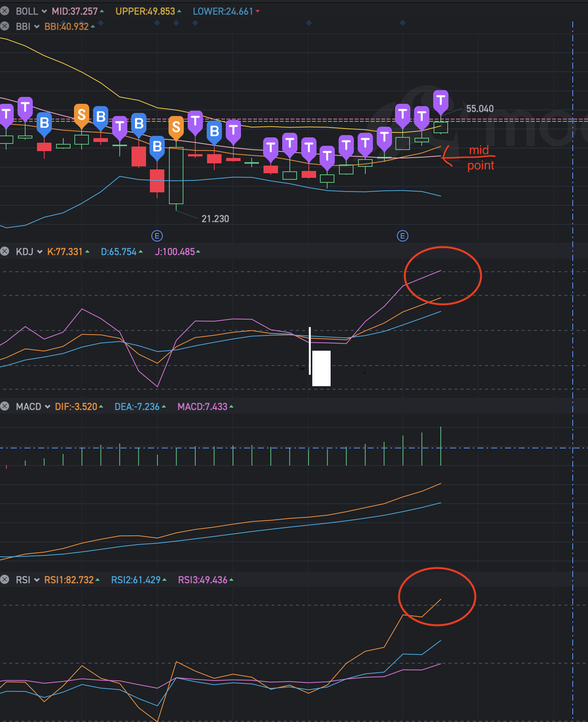Close the RSI indicator panel X icon

click(5, 580)
